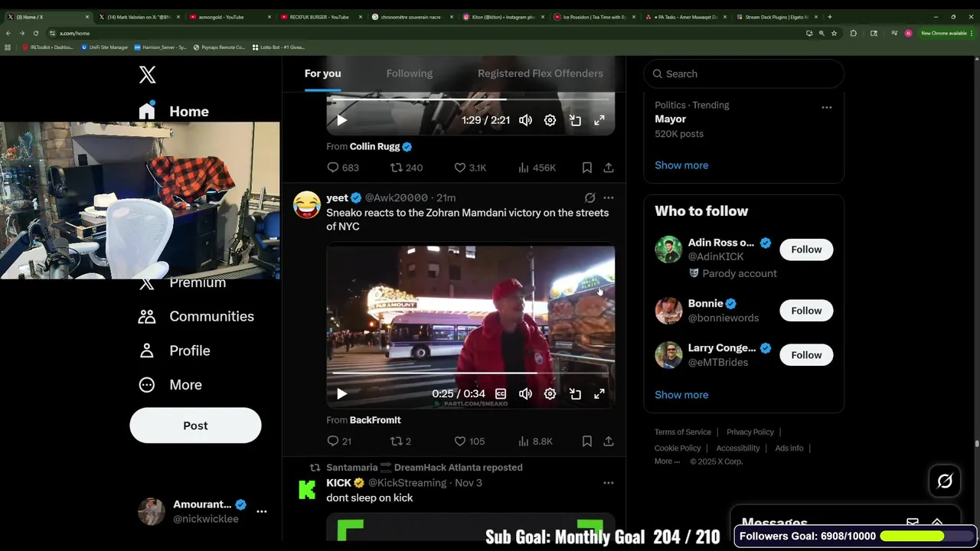Image resolution: width=980 pixels, height=551 pixels.
Task: Follow Larry Conge @eMTBrides
Action: coord(806,355)
